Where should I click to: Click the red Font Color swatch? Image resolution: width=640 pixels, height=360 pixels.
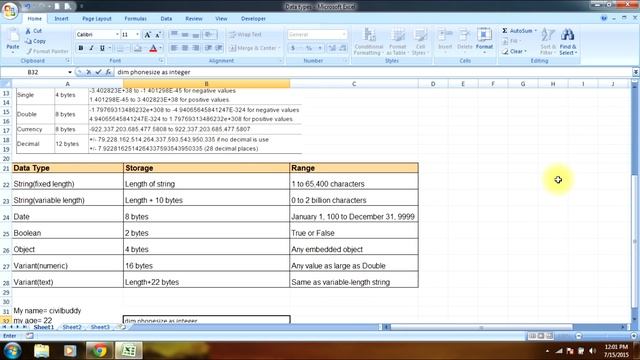(153, 48)
